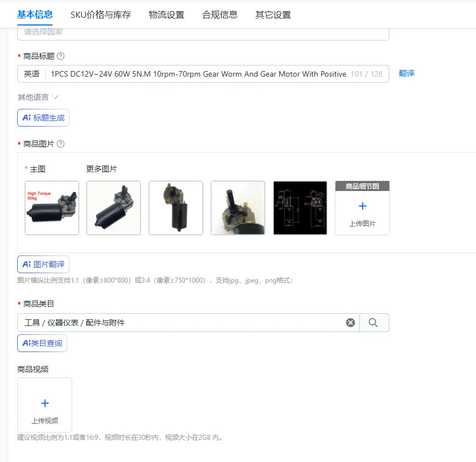This screenshot has height=462, width=476.
Task: Open the 其它设置 tab
Action: pyautogui.click(x=273, y=15)
